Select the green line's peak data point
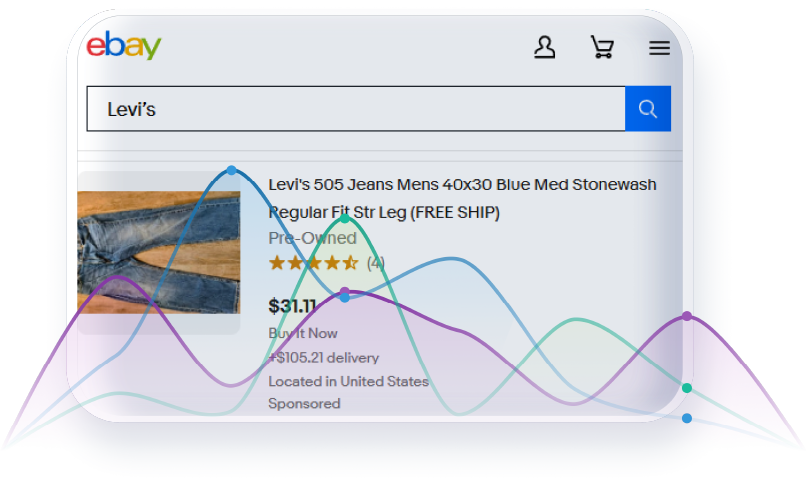The image size is (808, 485). [x=344, y=217]
